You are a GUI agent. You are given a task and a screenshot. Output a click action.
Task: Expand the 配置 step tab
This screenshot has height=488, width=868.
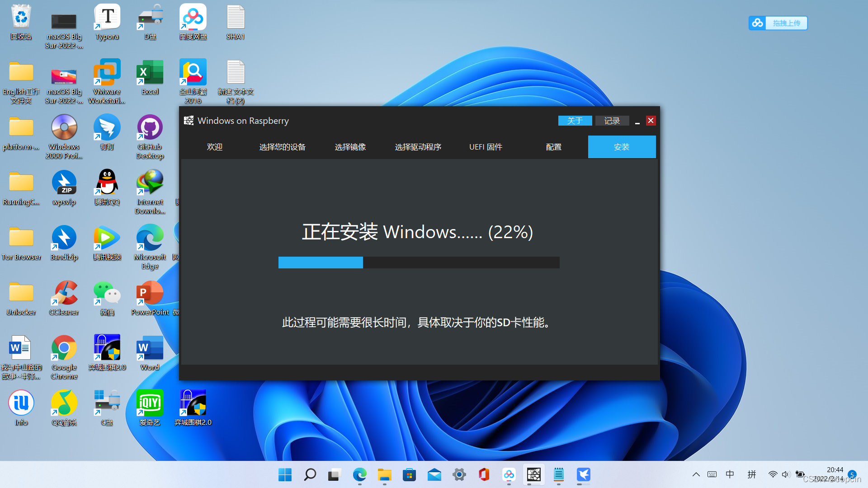tap(553, 146)
